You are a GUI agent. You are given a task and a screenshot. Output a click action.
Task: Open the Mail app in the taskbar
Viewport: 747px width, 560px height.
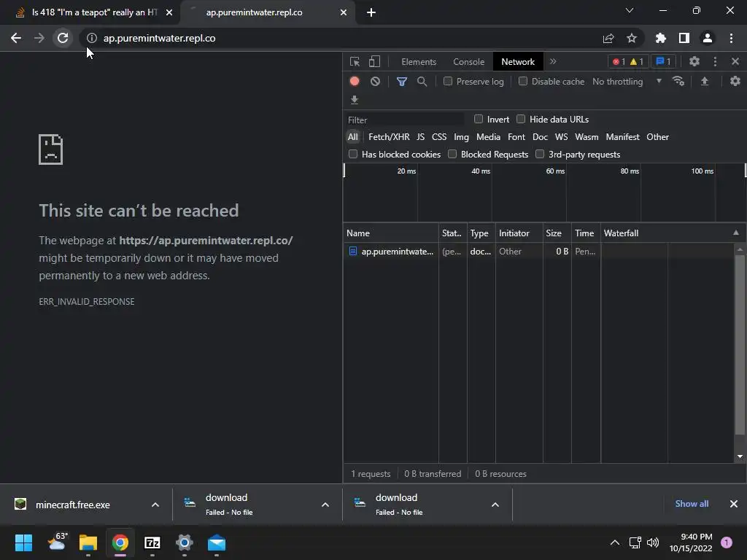tap(217, 542)
